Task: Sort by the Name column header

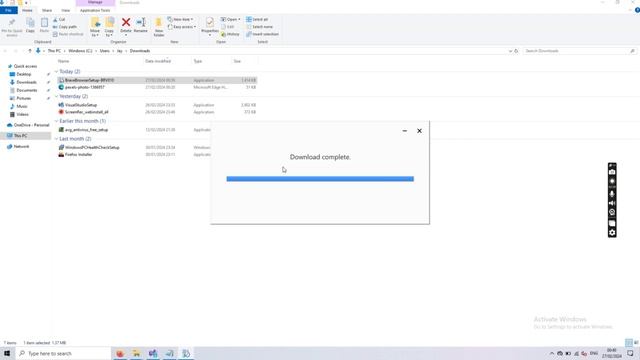Action: [63, 61]
